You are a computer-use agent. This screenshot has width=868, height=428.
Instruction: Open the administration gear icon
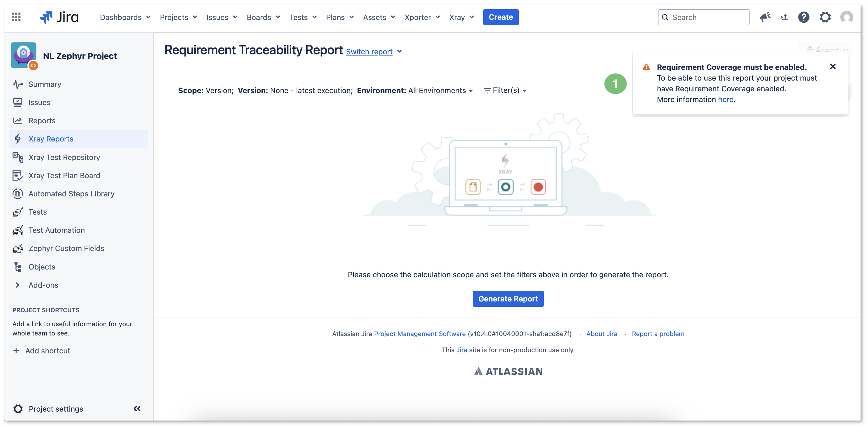[825, 17]
